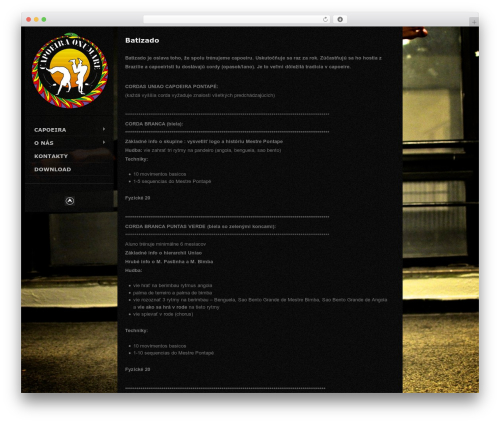The width and height of the screenshot is (500, 423).
Task: Expand the CAPOEIRA submenu arrow
Action: tap(104, 129)
